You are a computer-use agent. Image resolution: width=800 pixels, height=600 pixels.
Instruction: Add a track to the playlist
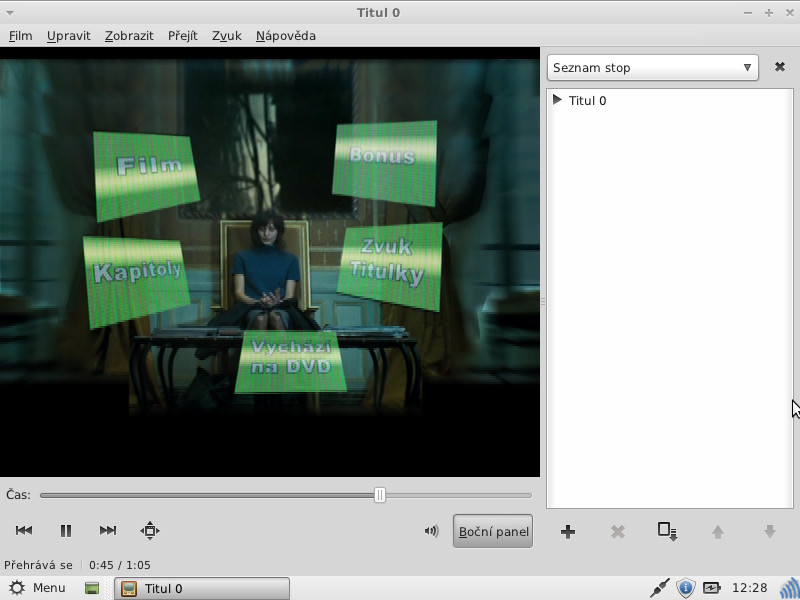click(x=567, y=532)
